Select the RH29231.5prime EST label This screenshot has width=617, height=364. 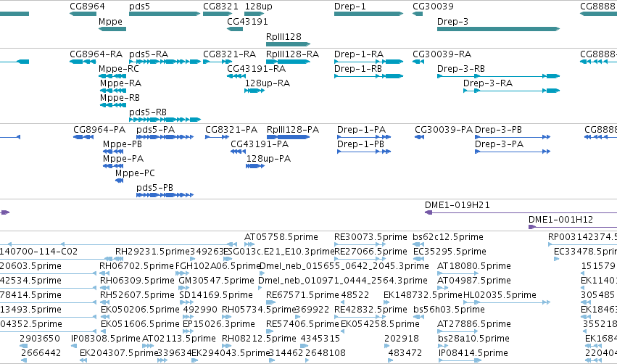tap(153, 252)
